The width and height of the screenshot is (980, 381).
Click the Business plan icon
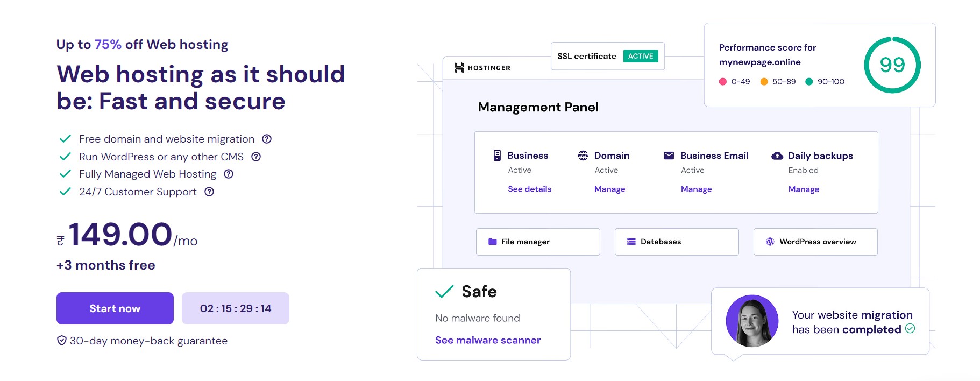(x=497, y=156)
